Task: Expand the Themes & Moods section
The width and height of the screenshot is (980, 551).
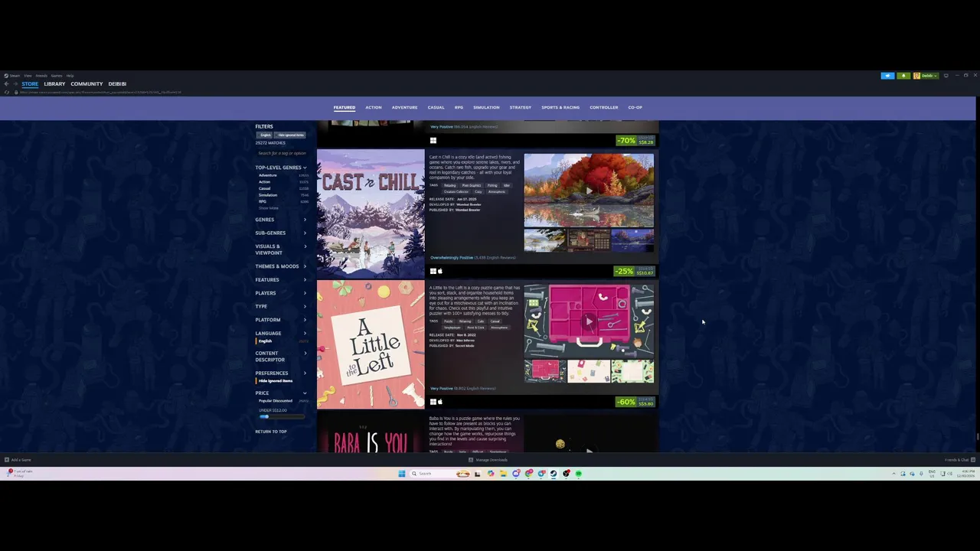Action: pyautogui.click(x=281, y=266)
